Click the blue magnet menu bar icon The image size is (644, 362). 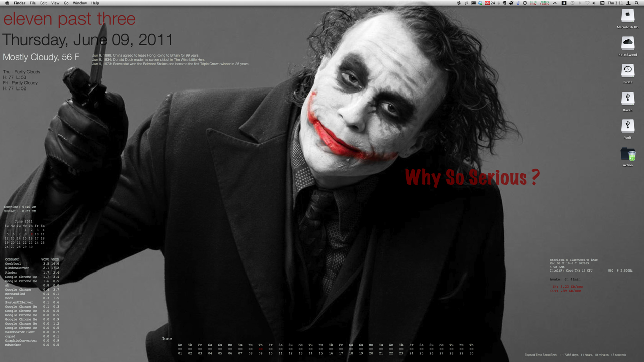click(x=518, y=3)
